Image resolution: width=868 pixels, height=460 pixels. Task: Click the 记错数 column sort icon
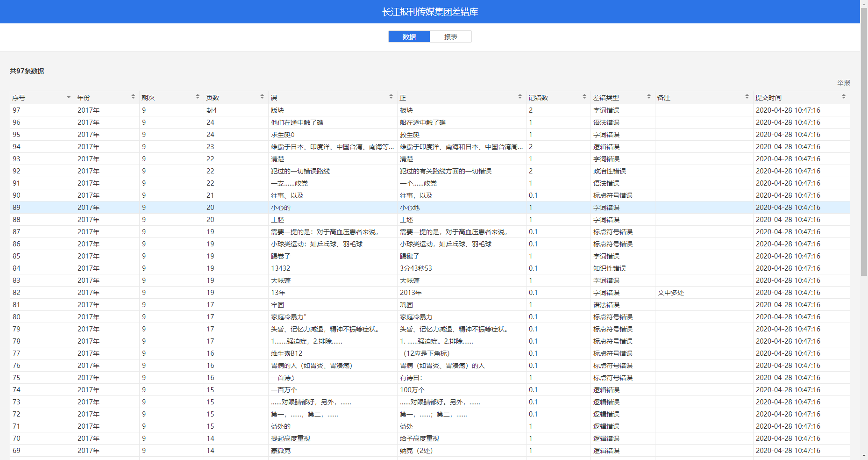coord(584,97)
